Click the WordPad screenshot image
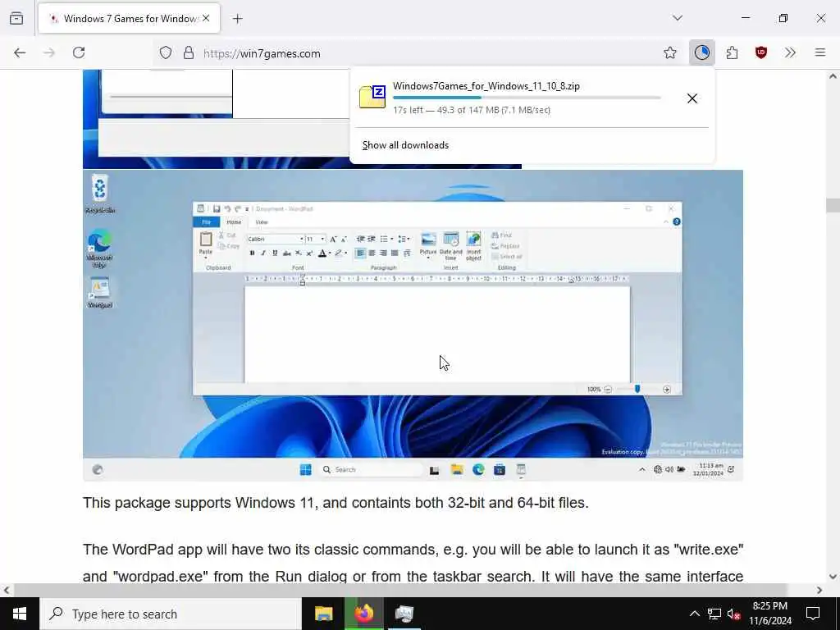Screen dimensions: 840x630 [x=413, y=325]
